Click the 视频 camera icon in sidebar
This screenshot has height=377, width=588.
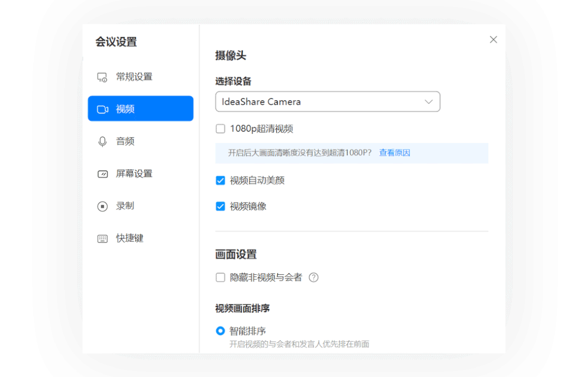tap(102, 109)
